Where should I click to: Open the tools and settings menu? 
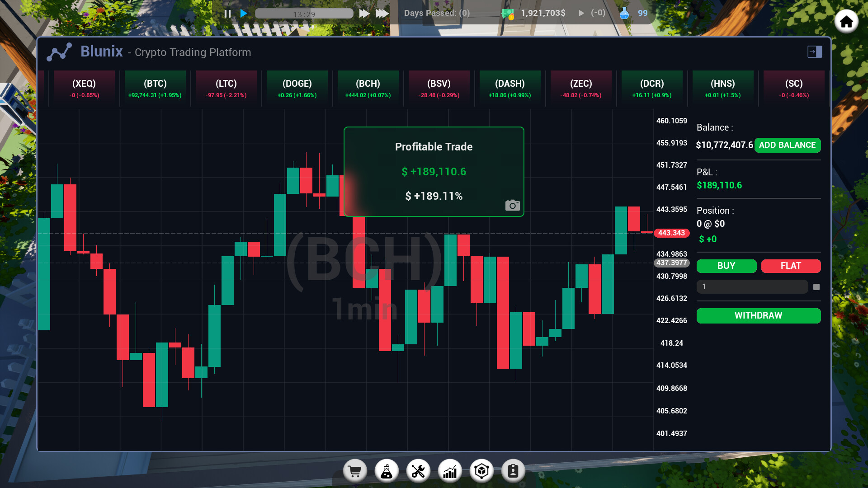(418, 471)
